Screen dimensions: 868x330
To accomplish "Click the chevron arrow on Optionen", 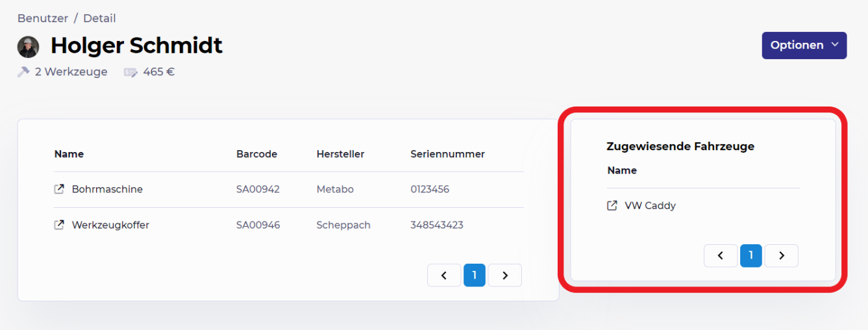I will click(834, 45).
